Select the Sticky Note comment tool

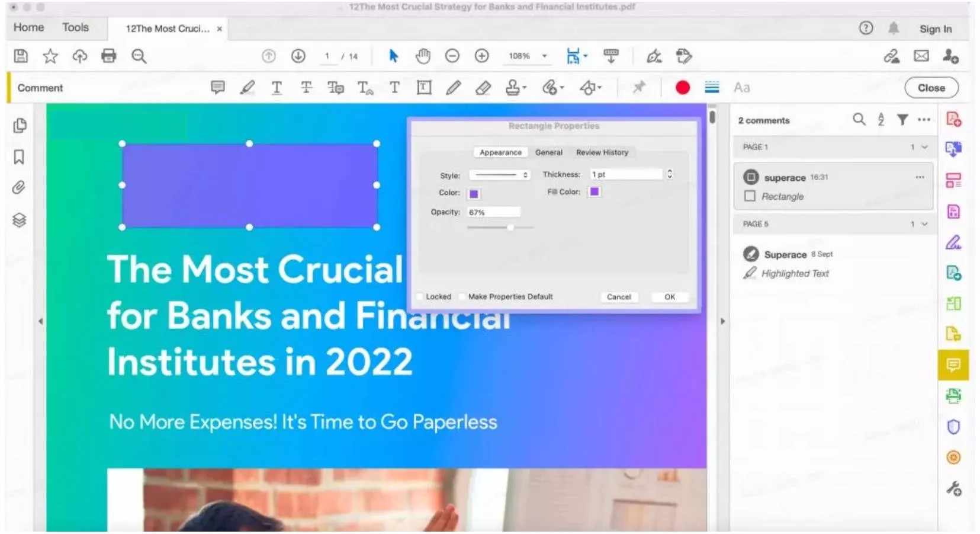point(218,88)
